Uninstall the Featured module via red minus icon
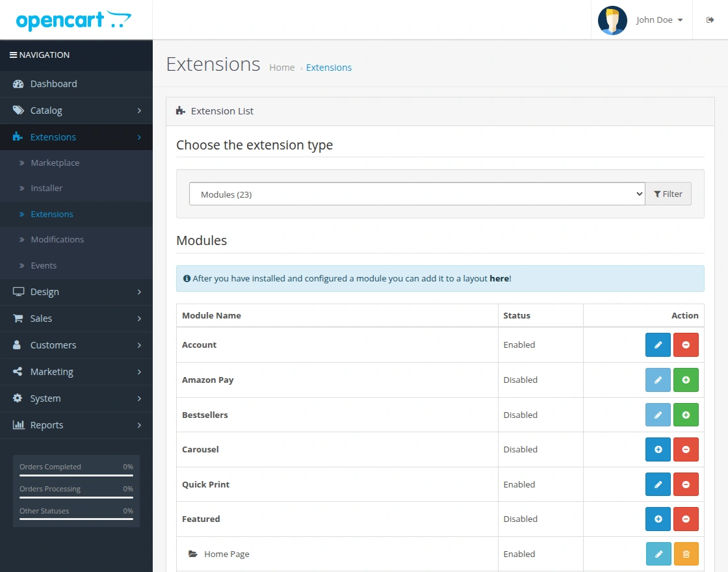The height and width of the screenshot is (572, 728). click(x=686, y=519)
